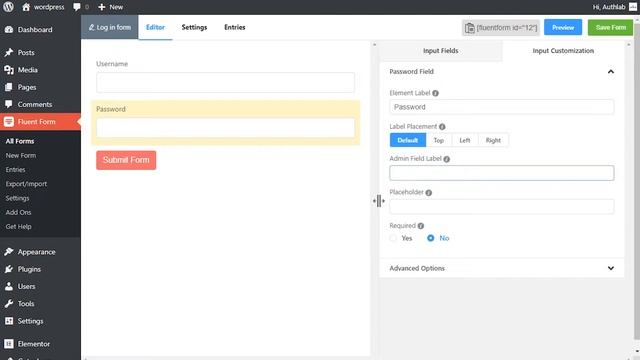This screenshot has height=360, width=640.
Task: Open All Forms submenu item
Action: (x=20, y=141)
